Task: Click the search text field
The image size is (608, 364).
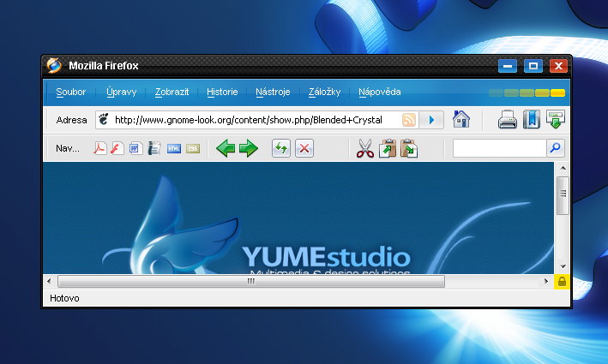Action: pos(500,148)
